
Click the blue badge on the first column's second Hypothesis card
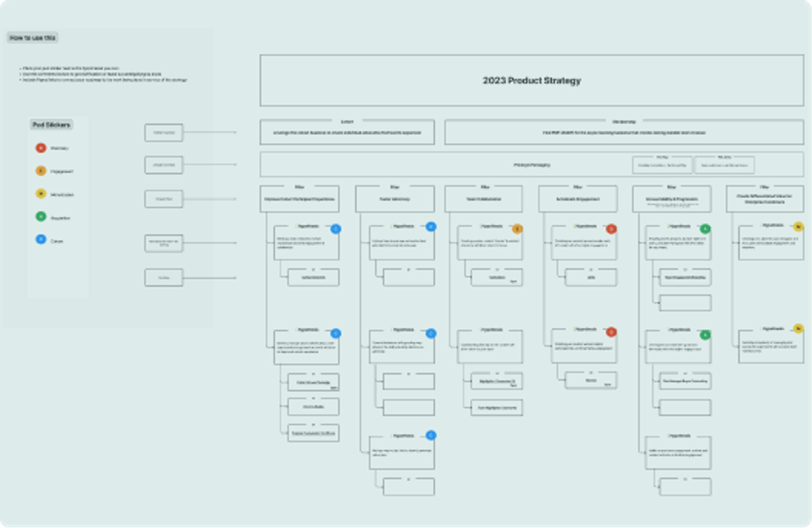pos(335,332)
